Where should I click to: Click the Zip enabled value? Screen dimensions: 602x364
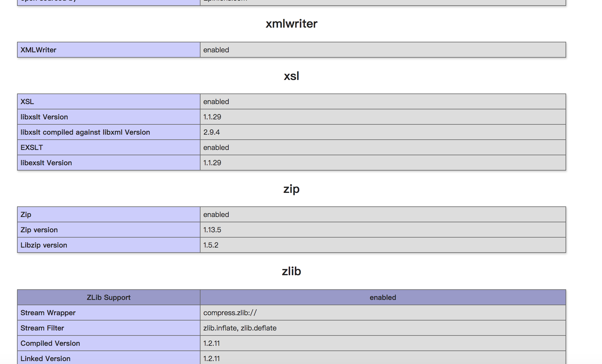coord(216,214)
